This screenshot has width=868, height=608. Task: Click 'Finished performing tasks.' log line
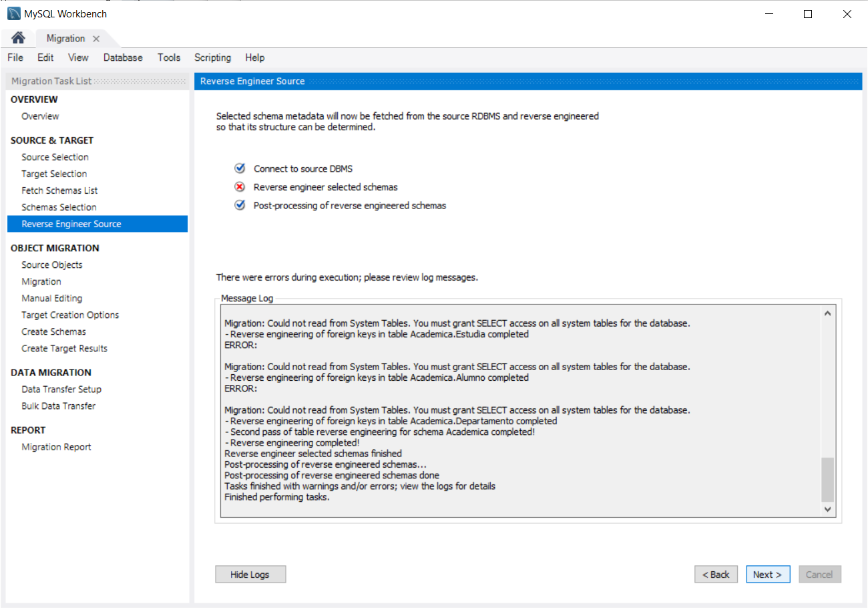point(277,497)
